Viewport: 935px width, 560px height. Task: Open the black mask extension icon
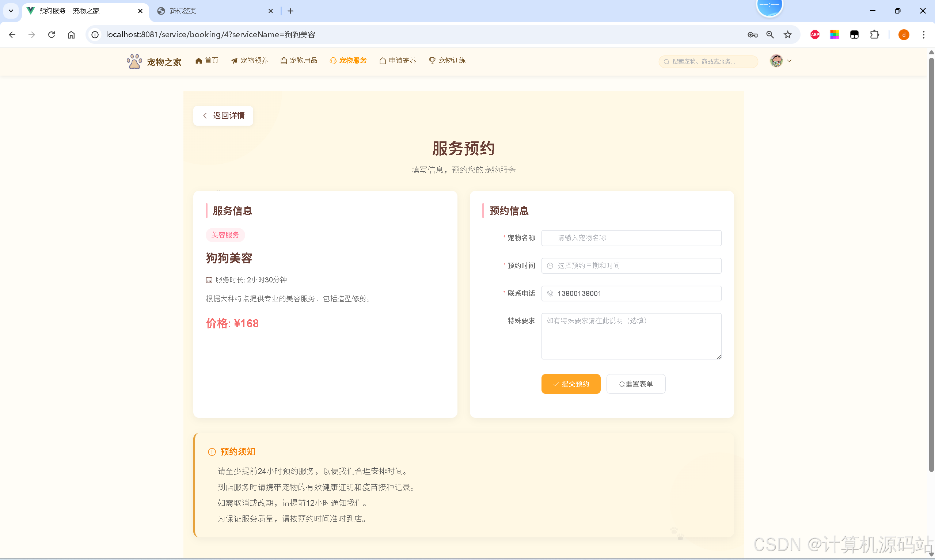click(x=854, y=35)
